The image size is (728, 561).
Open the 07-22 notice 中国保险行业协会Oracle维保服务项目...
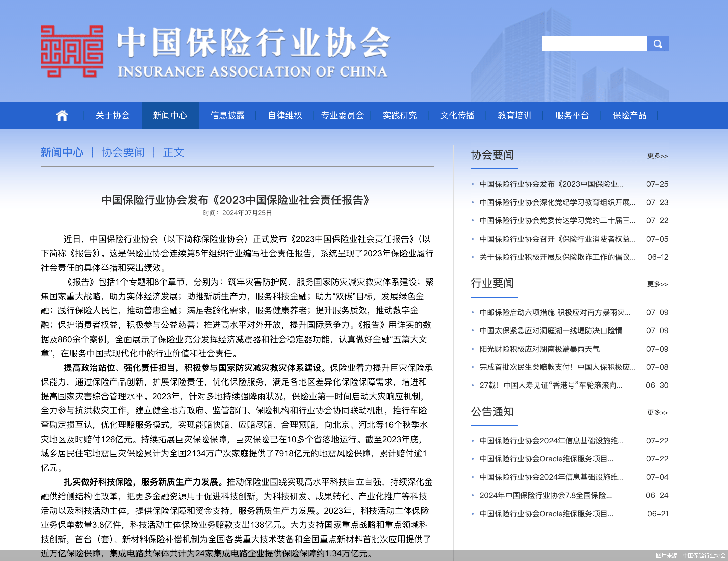point(547,459)
